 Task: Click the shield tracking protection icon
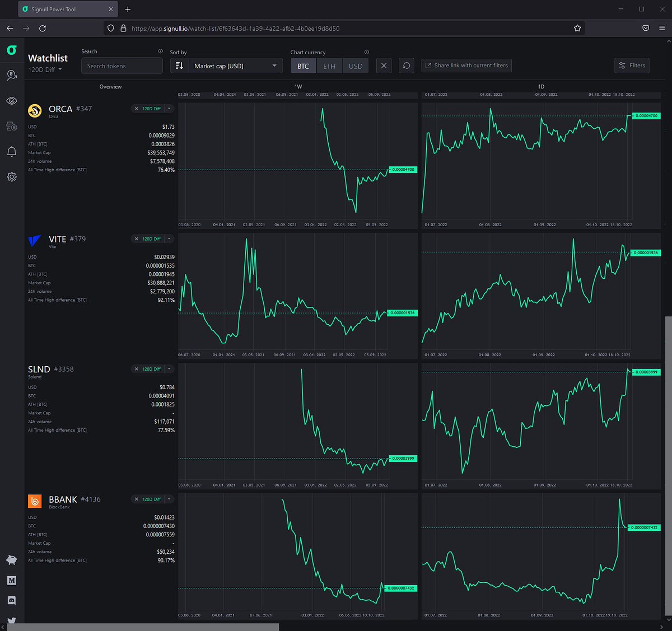click(x=111, y=28)
